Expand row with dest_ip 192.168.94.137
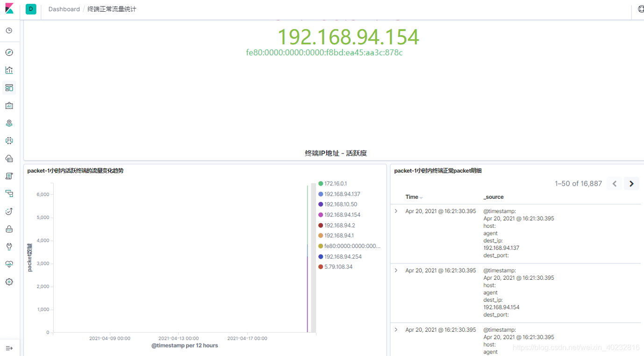This screenshot has width=644, height=356. pyautogui.click(x=396, y=211)
